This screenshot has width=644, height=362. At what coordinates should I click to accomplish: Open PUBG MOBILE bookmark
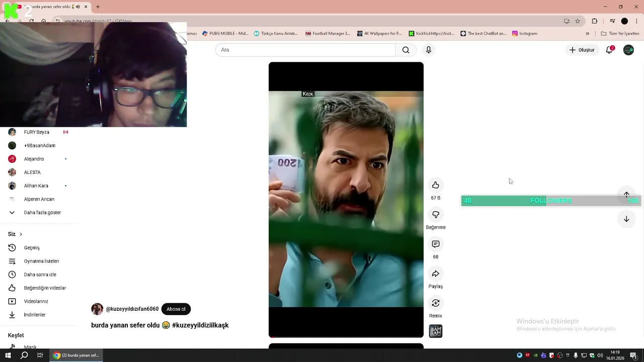tap(225, 34)
